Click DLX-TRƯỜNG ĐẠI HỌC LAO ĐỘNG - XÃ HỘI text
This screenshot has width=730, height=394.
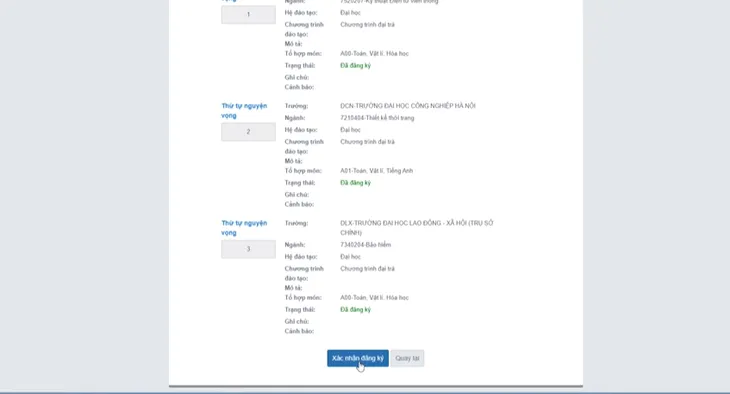pyautogui.click(x=417, y=228)
